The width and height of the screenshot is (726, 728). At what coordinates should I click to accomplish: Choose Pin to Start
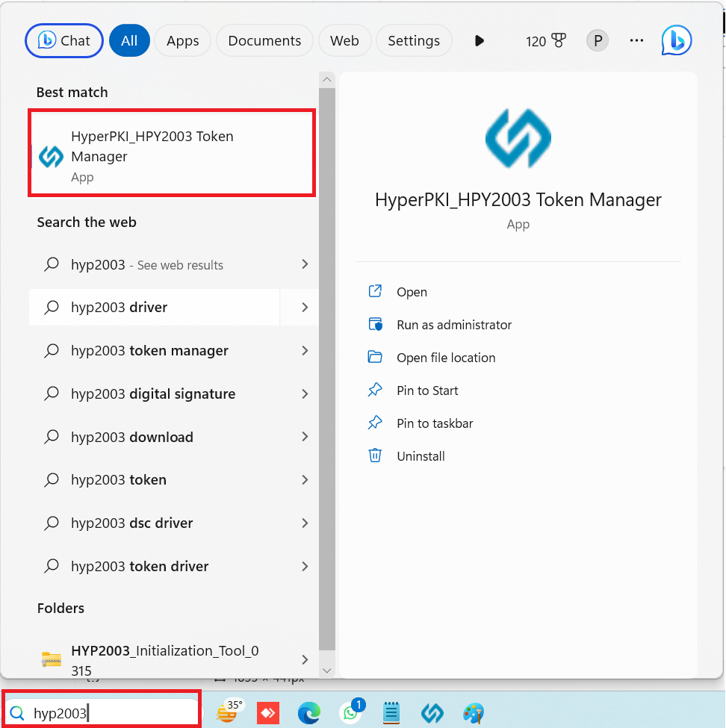427,391
